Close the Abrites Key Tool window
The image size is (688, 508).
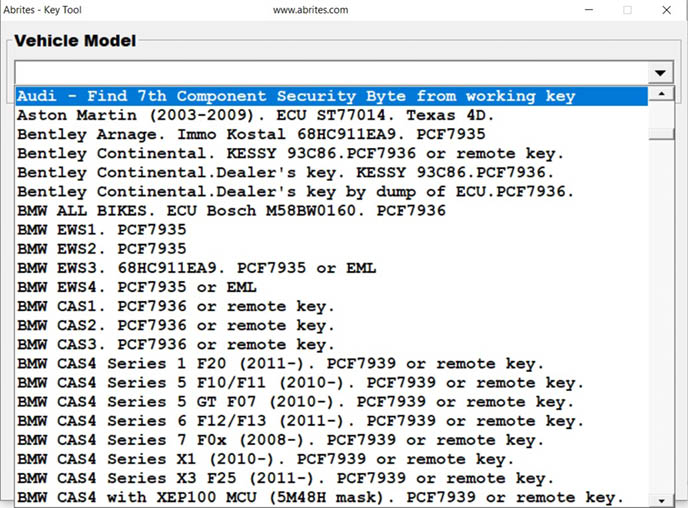pos(664,10)
